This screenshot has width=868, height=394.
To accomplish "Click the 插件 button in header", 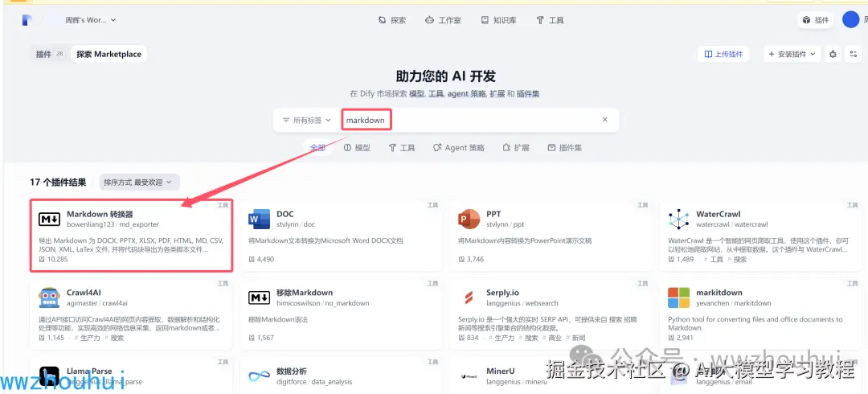I will pos(816,20).
